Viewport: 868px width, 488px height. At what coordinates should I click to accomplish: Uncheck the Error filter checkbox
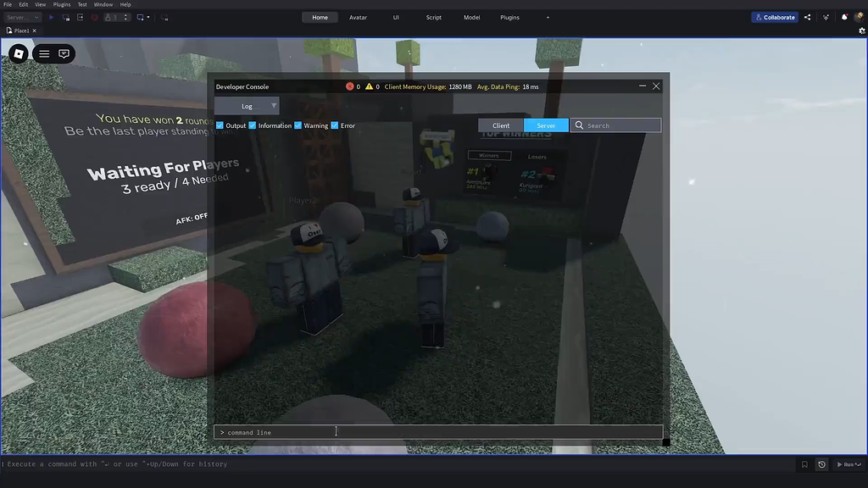[334, 125]
